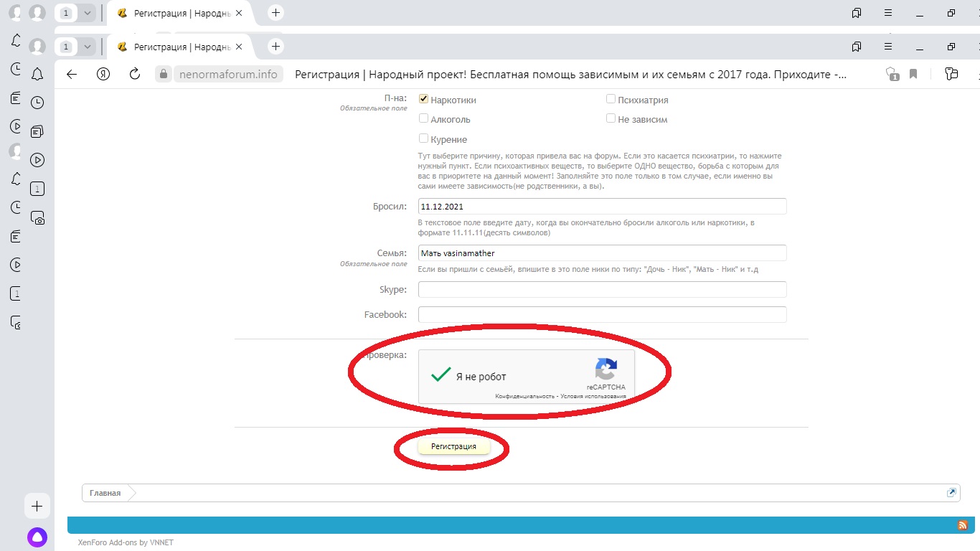This screenshot has height=551, width=980.
Task: Open the Protect shield icon with badge
Action: coord(892,74)
